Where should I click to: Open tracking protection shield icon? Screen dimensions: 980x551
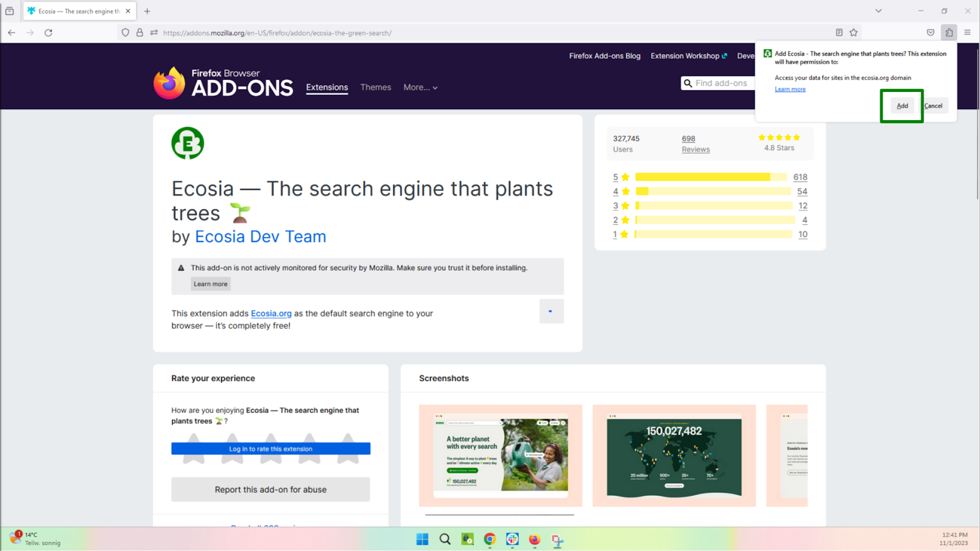pos(126,32)
